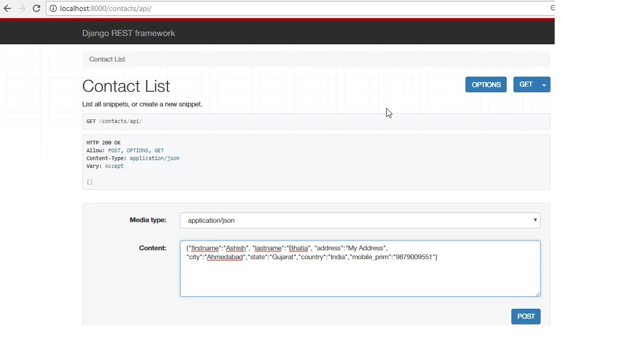Click the OPTIONS button
Screen dimensions: 622x364
click(486, 84)
